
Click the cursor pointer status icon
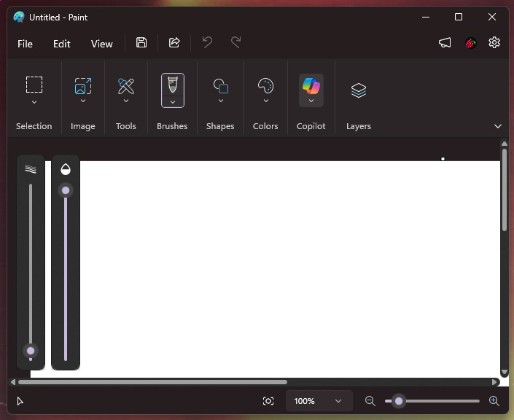(x=20, y=401)
